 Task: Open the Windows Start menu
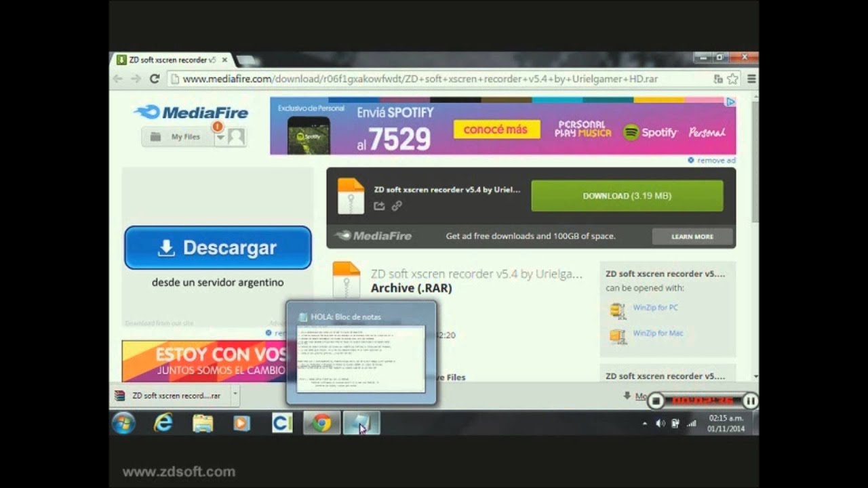[x=123, y=424]
